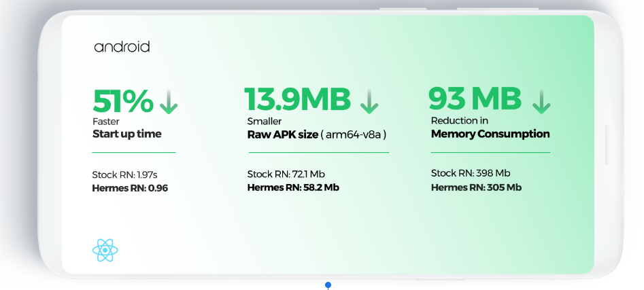Screen dimensions: 644x290
Task: Click the "Hermes RN: 305 Mb" text
Action: 476,187
